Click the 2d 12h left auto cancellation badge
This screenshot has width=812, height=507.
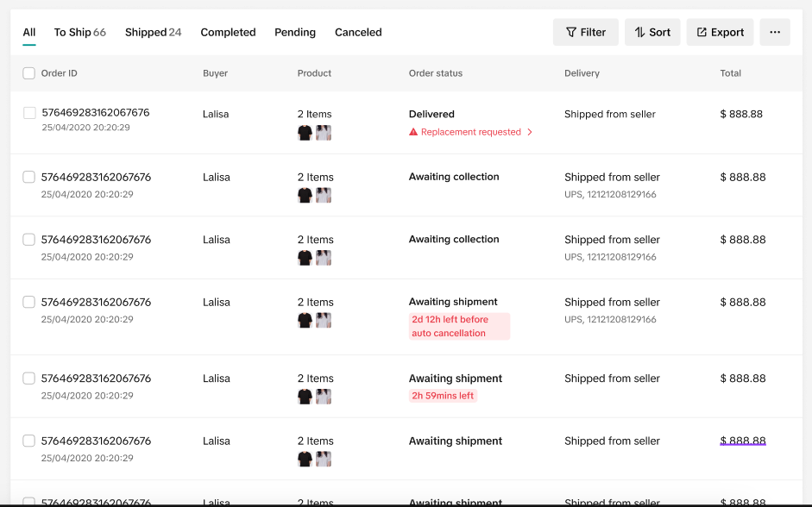coord(459,326)
